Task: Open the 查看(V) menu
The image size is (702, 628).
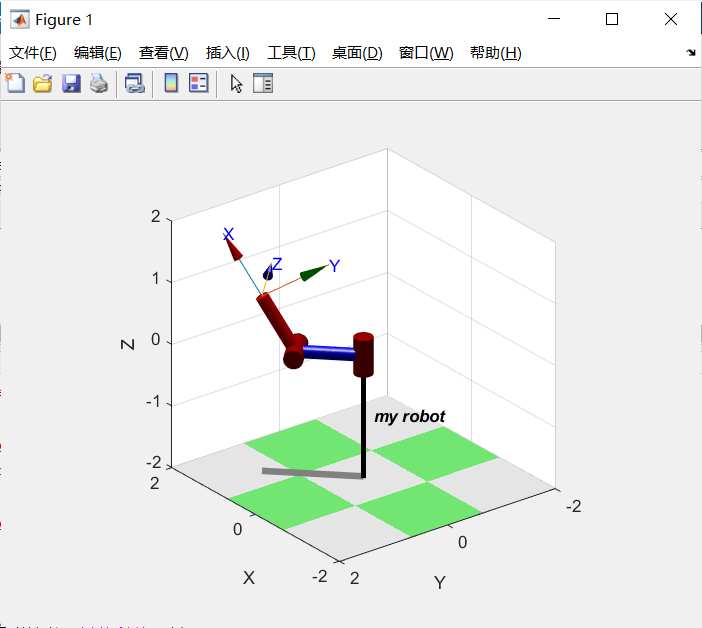Action: (x=163, y=53)
